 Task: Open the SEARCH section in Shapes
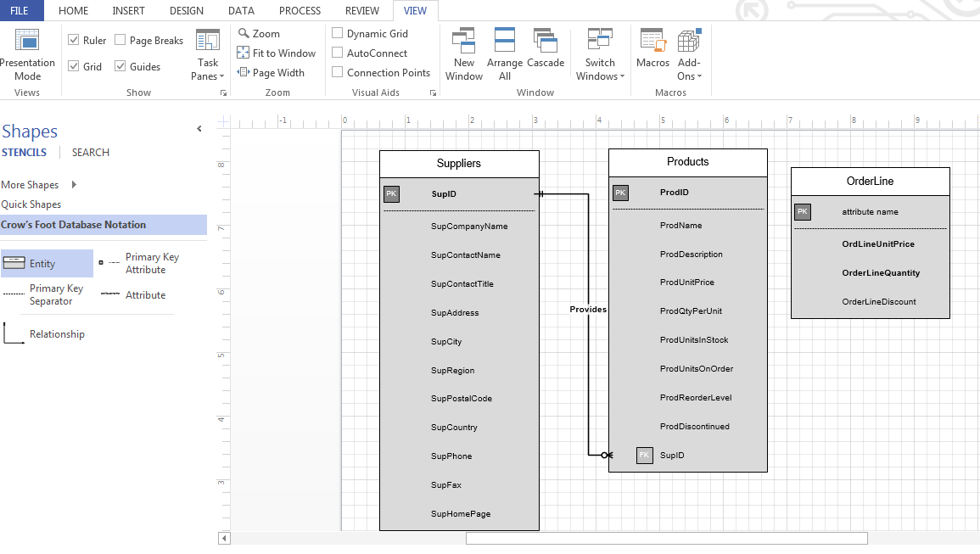click(91, 153)
